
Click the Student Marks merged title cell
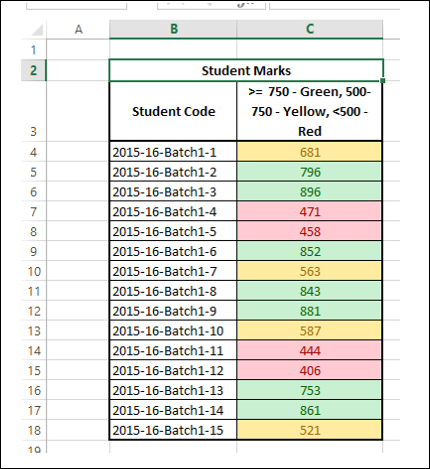246,70
